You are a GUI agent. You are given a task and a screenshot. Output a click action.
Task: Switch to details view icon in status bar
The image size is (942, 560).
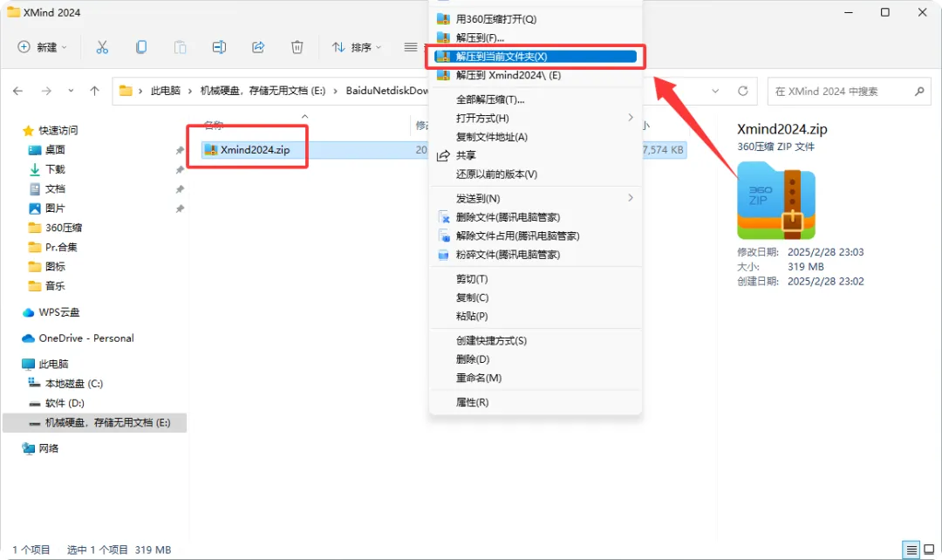911,550
